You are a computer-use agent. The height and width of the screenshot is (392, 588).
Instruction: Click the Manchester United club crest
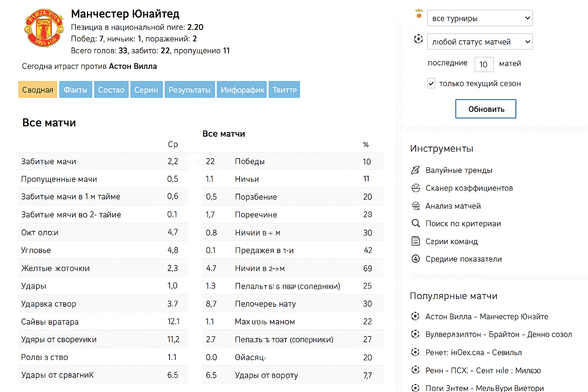pos(44,28)
